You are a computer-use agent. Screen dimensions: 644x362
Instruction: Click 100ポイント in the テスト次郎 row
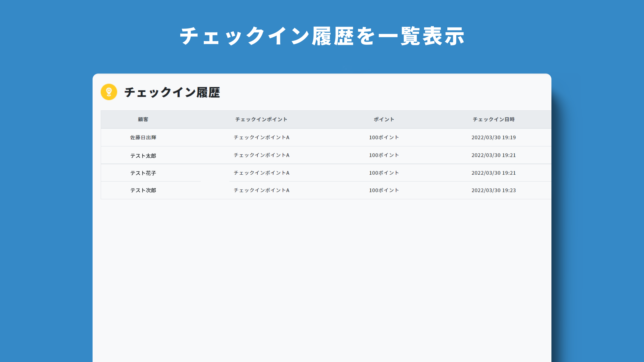tap(384, 190)
